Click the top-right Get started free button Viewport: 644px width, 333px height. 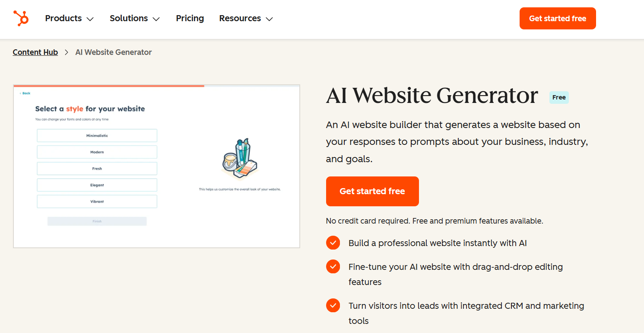[x=558, y=18]
